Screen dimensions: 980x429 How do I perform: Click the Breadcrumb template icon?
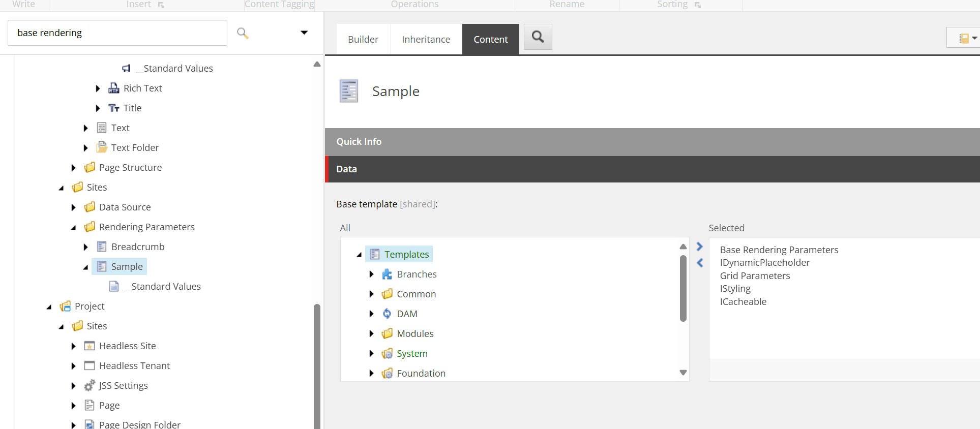point(102,247)
